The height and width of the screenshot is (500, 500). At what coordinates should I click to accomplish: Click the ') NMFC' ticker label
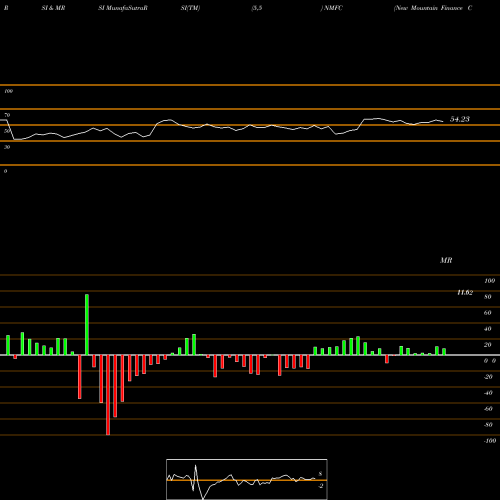pos(331,8)
